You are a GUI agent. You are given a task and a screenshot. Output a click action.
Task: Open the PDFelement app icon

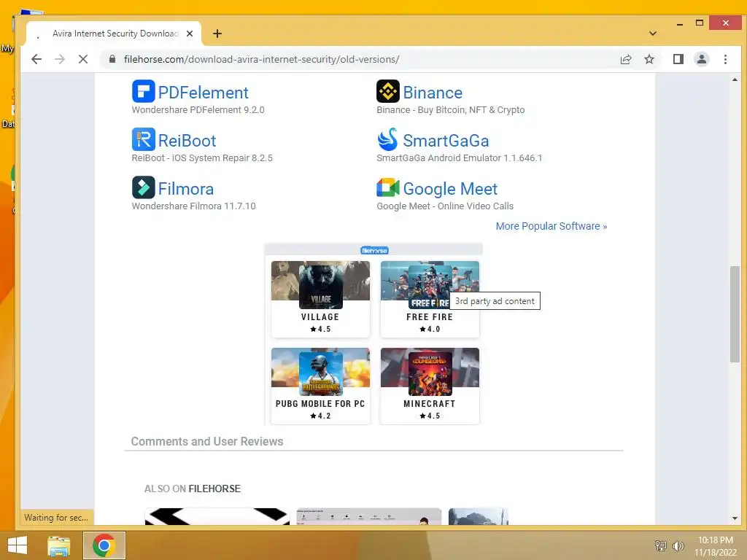pos(144,91)
